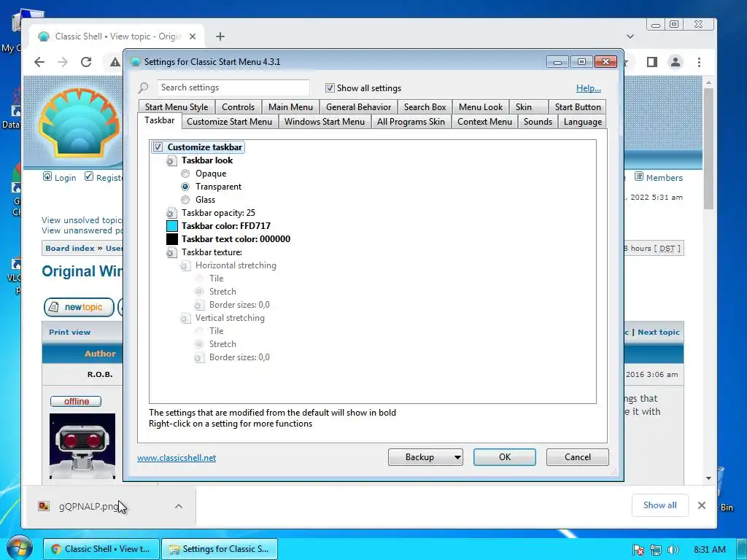The image size is (747, 560).
Task: Click the gear icon beside Taskbar look
Action: coord(171,161)
